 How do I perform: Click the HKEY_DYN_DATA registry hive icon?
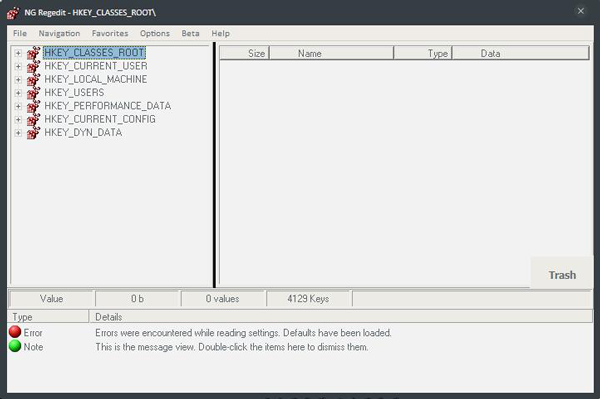pyautogui.click(x=33, y=133)
